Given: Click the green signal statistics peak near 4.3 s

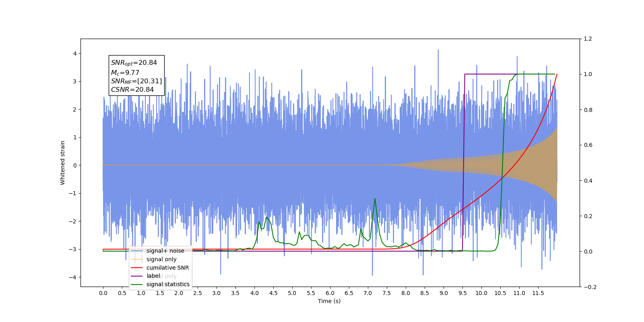Looking at the screenshot, I should pos(266,217).
